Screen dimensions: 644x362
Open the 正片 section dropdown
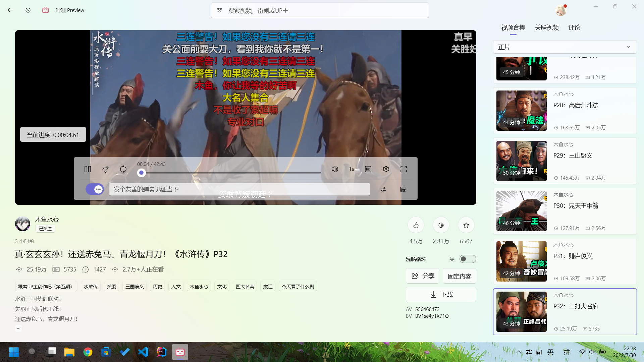point(565,47)
